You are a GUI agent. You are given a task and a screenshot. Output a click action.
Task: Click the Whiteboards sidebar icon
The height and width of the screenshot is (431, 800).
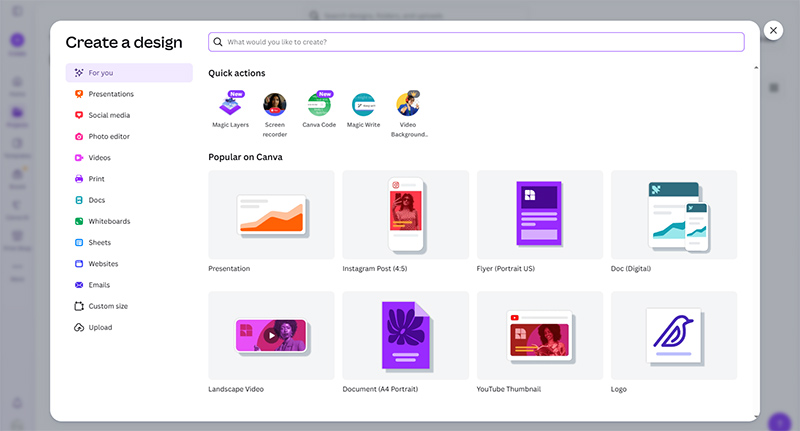[79, 221]
